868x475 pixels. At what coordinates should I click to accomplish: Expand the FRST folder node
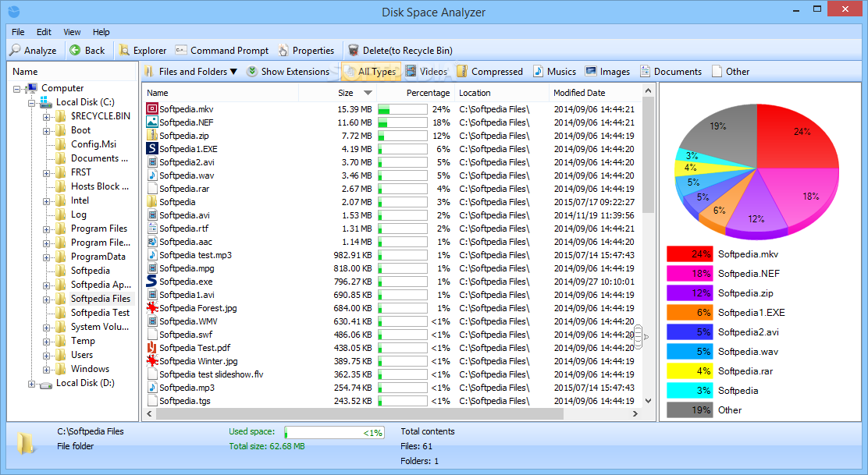tap(47, 173)
